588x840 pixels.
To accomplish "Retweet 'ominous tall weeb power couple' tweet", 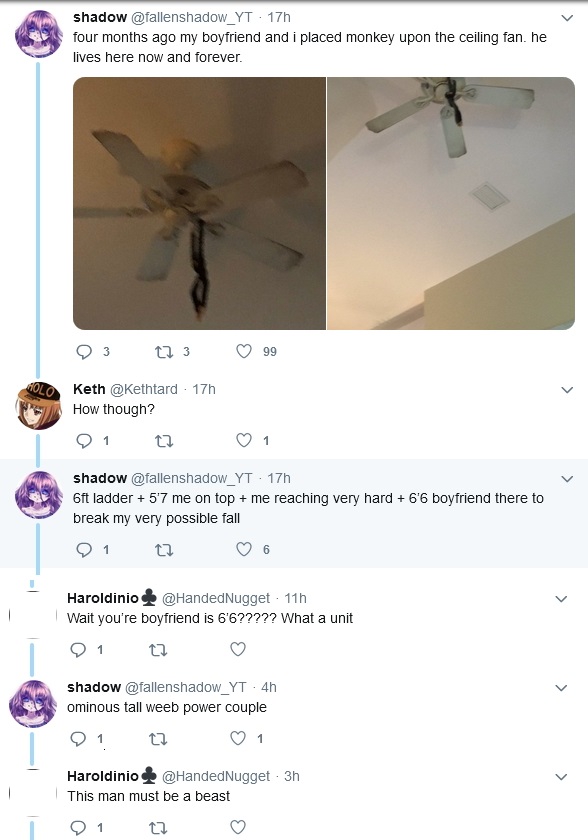I will pyautogui.click(x=158, y=739).
